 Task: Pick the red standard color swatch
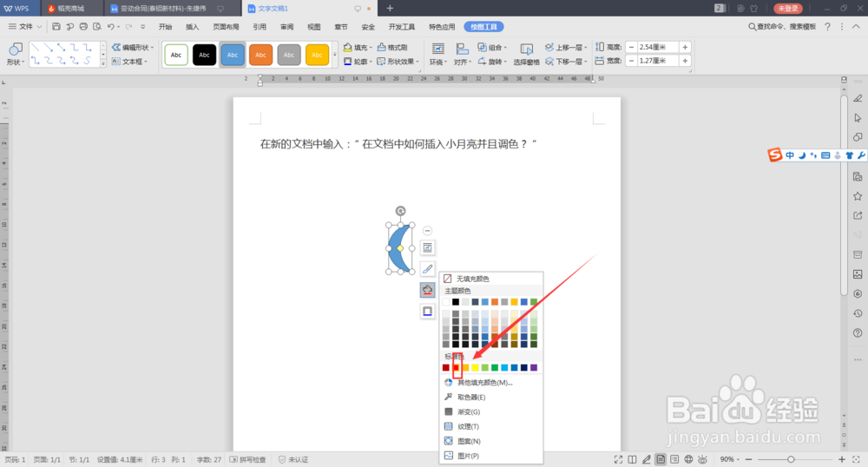(x=456, y=367)
